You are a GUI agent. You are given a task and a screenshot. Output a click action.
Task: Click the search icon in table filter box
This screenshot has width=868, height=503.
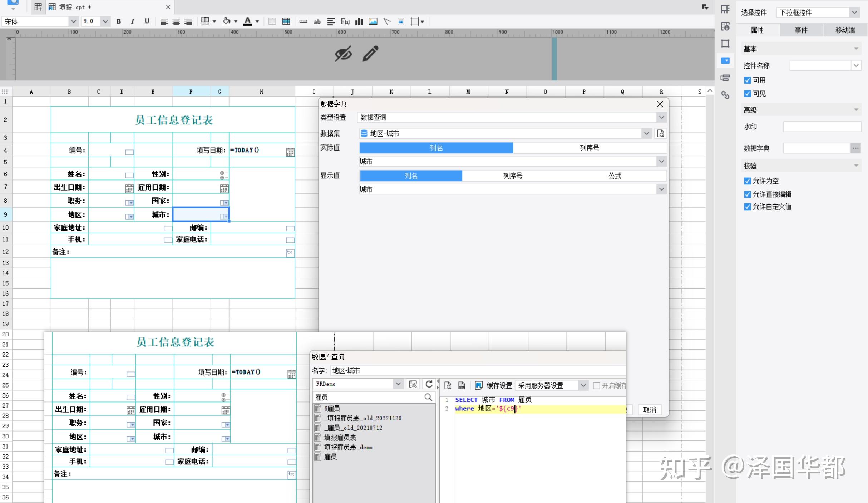tap(428, 397)
